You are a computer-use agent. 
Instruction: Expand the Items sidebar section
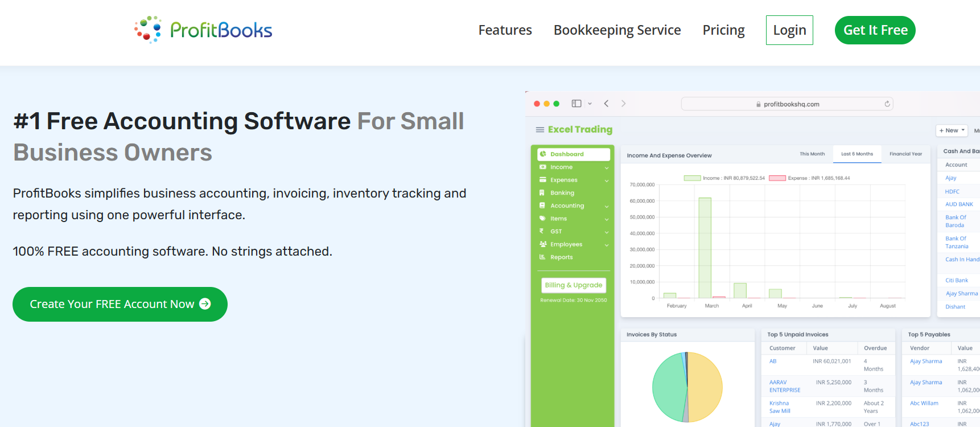pyautogui.click(x=607, y=220)
